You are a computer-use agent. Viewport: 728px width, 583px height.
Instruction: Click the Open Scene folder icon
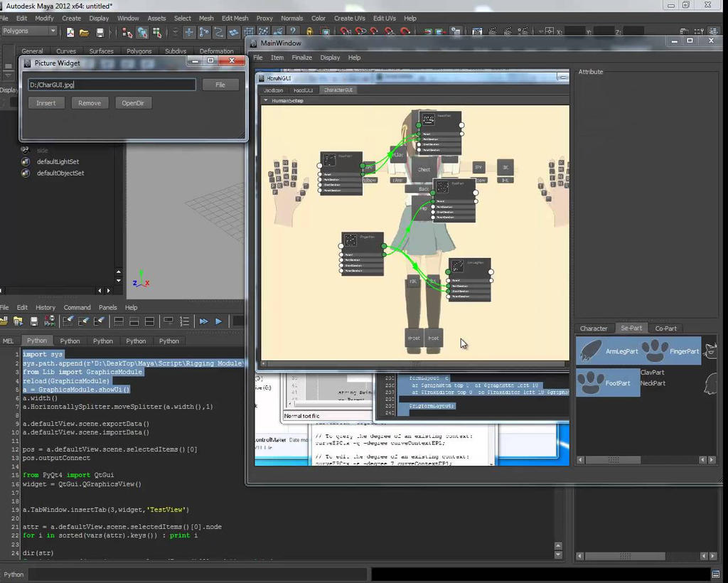point(84,32)
